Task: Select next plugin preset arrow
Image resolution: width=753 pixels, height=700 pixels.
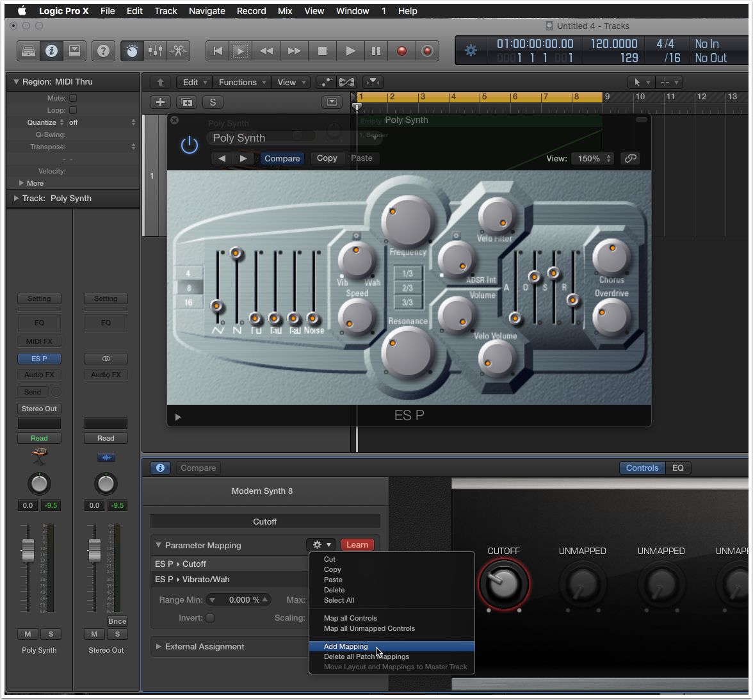Action: [243, 159]
